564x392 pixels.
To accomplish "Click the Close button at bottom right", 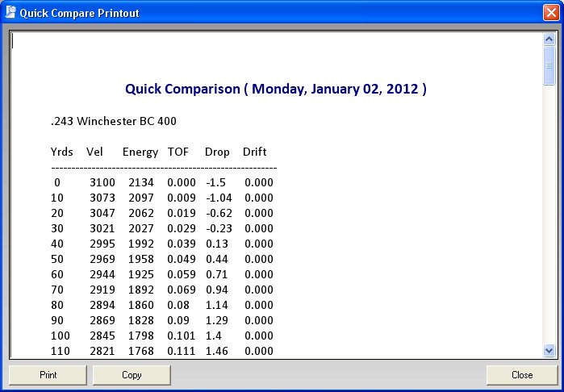I will tap(521, 375).
